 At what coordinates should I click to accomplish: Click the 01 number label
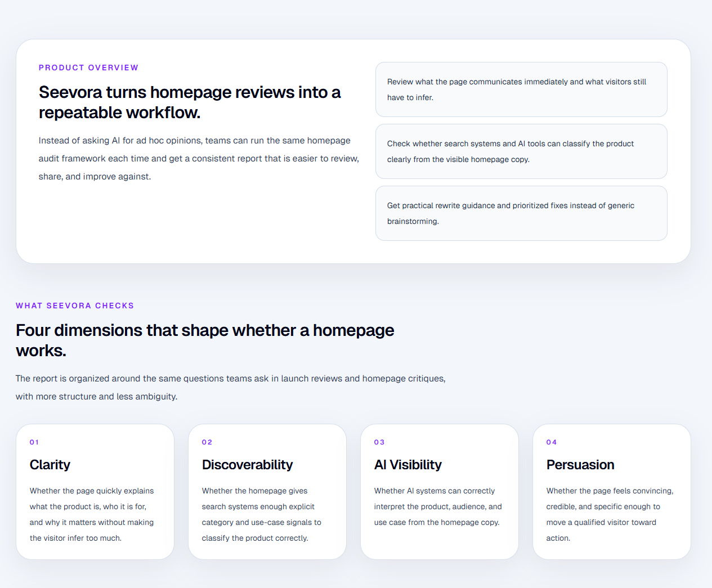point(34,442)
